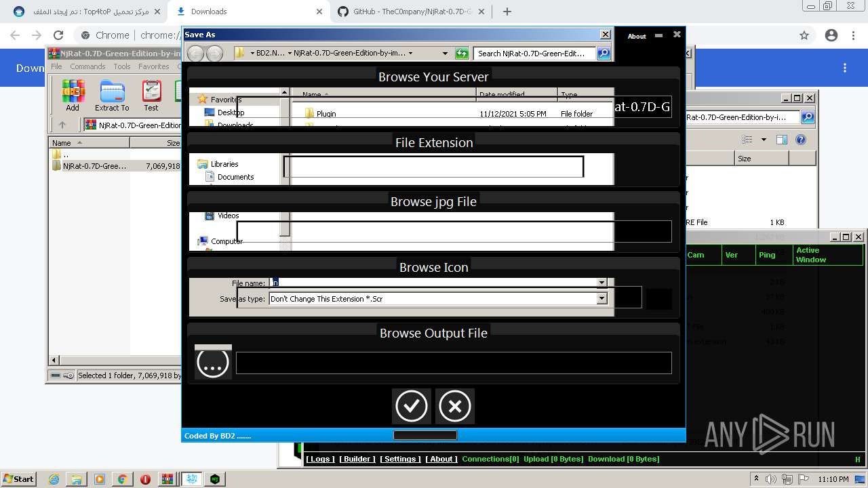
Task: Select the NjRat-0.7D-Gree... folder in WinRAR
Action: [94, 166]
